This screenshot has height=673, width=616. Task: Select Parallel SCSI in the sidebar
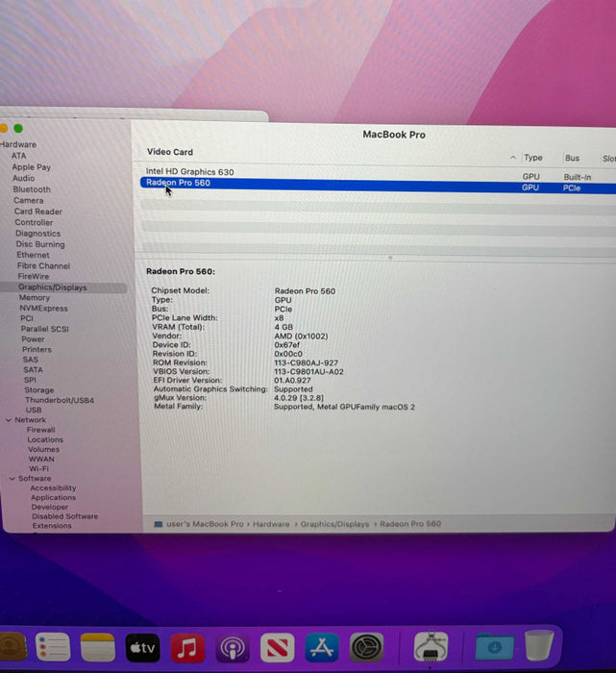tap(45, 329)
